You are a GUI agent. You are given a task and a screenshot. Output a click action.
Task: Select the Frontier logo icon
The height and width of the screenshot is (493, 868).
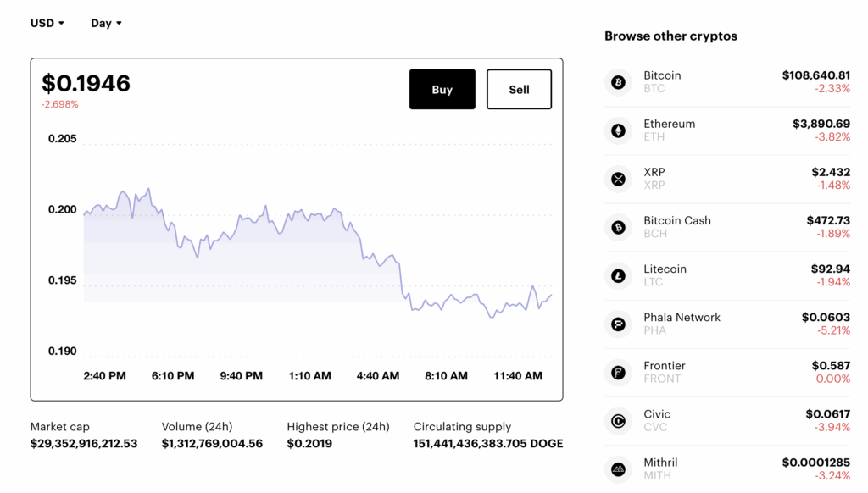(x=618, y=372)
